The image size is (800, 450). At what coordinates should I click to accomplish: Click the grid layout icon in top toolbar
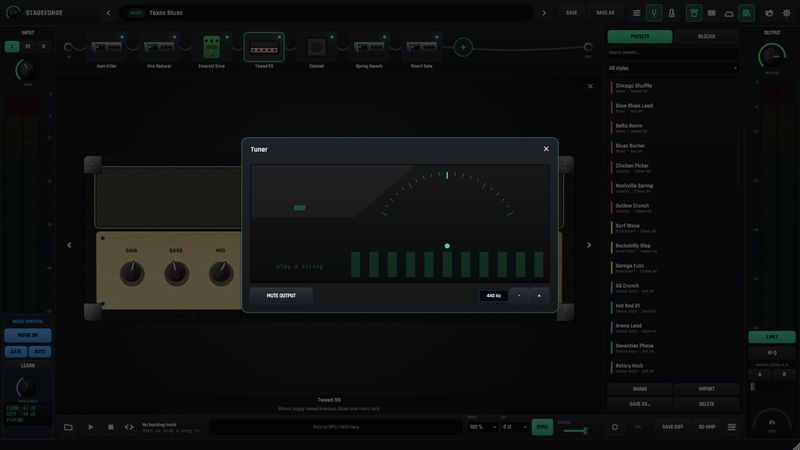coord(711,13)
